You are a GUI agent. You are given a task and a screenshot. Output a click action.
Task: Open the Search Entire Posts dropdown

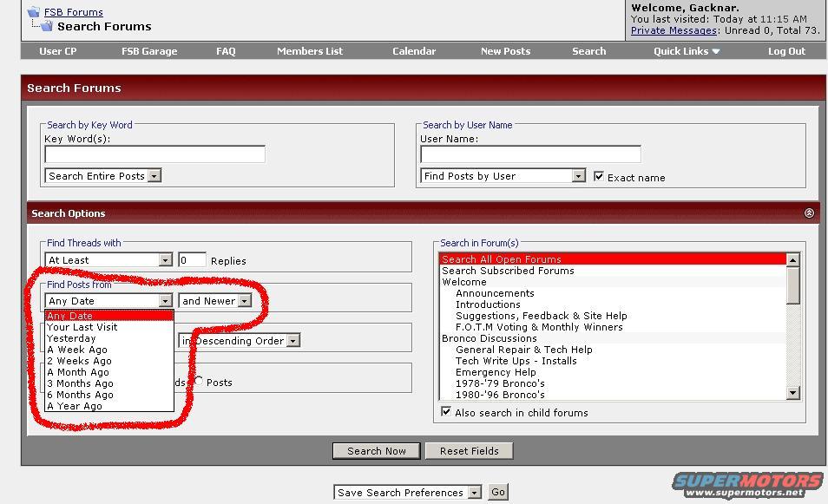tap(154, 176)
